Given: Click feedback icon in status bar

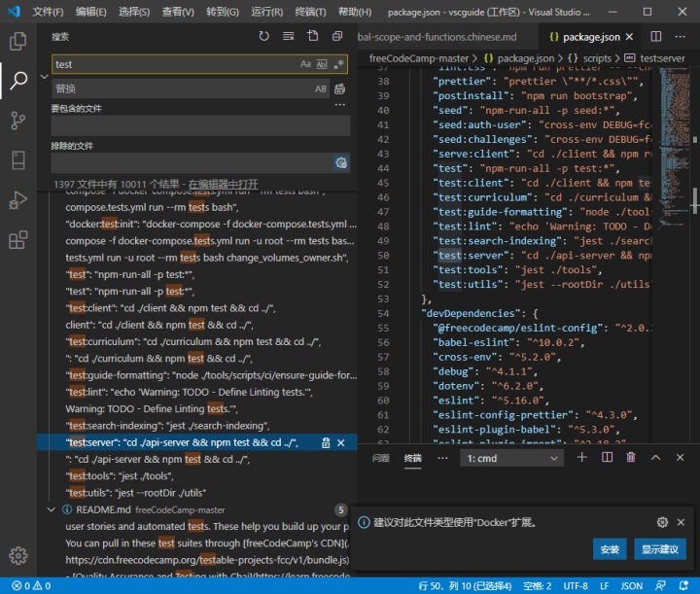Looking at the screenshot, I should coord(660,586).
